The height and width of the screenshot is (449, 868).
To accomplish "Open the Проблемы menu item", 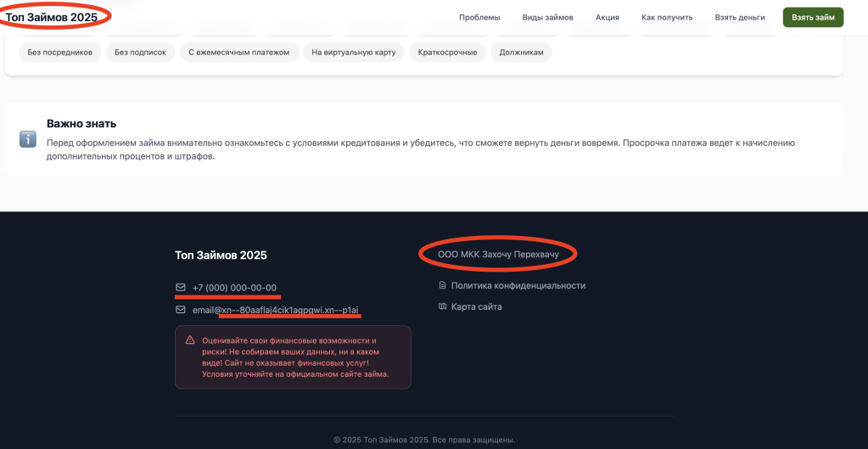I will [479, 17].
